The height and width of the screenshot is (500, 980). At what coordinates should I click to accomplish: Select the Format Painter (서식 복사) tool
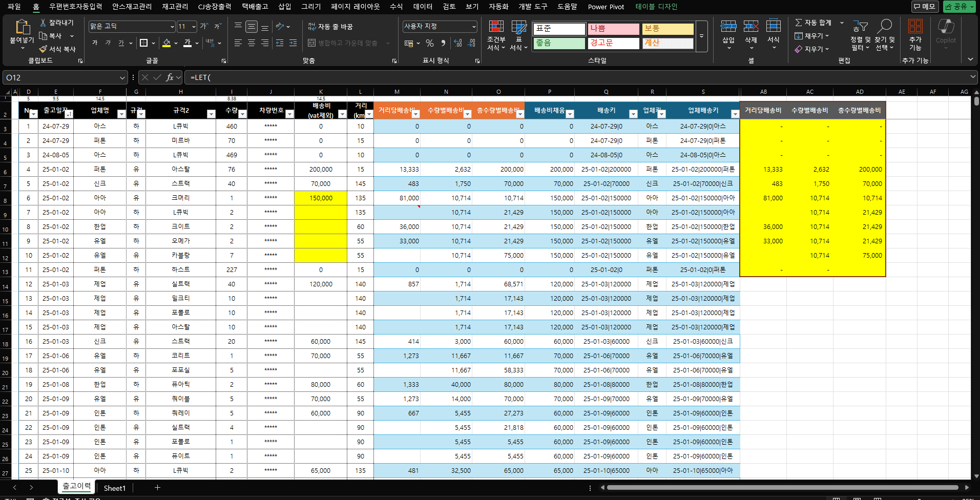(x=57, y=49)
